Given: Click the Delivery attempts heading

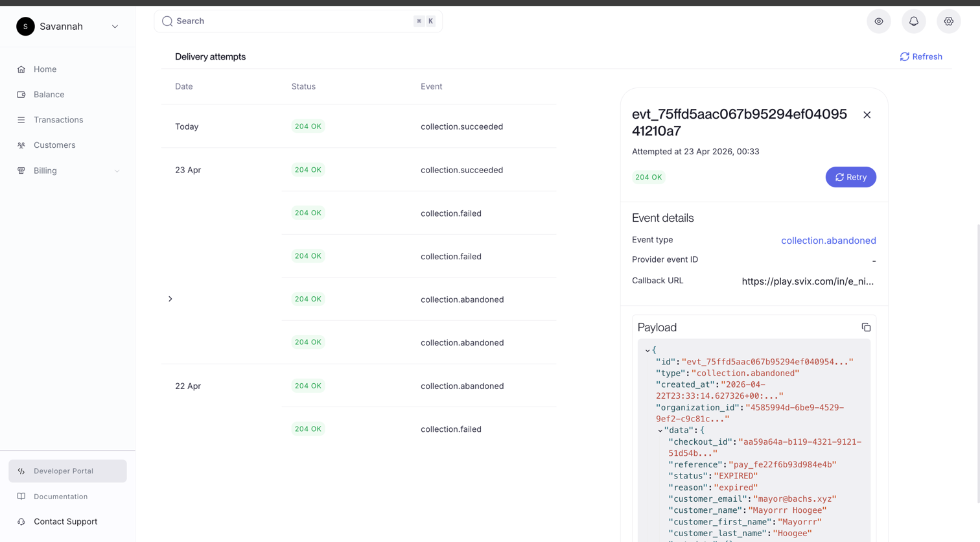Looking at the screenshot, I should [210, 57].
